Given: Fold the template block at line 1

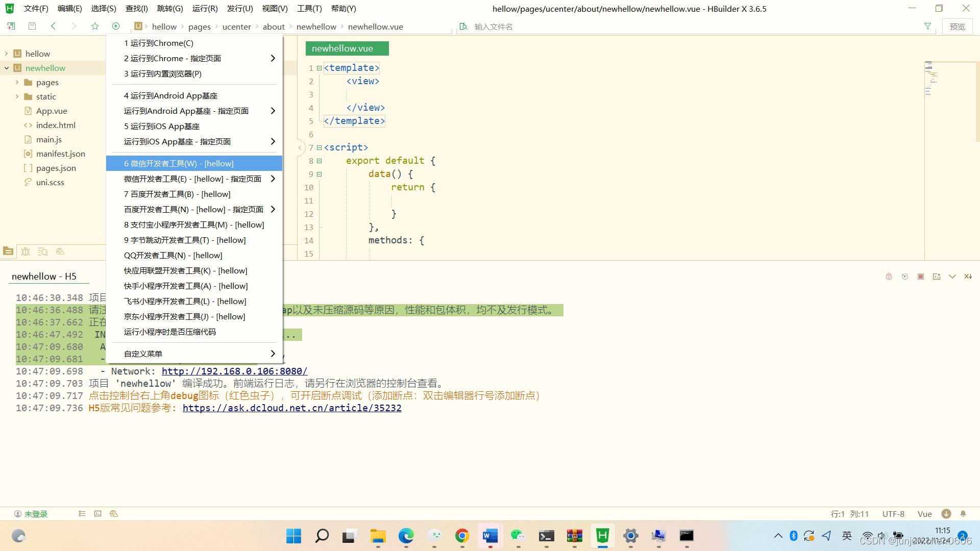Looking at the screenshot, I should point(319,68).
